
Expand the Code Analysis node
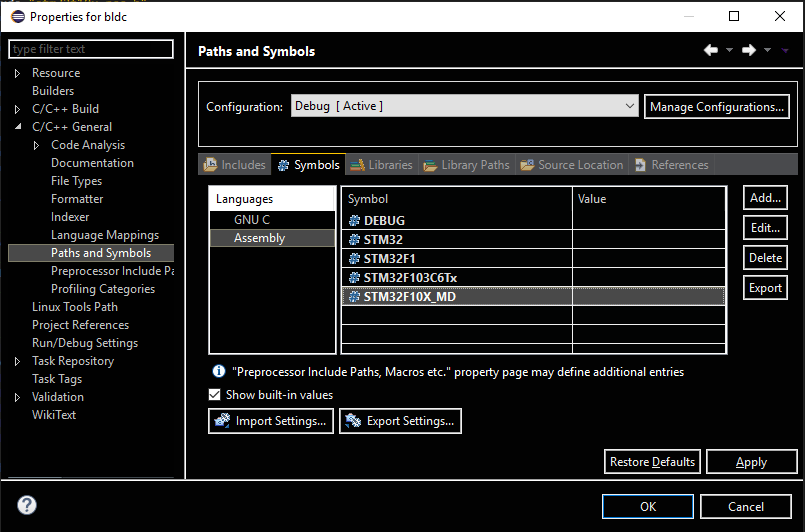36,145
